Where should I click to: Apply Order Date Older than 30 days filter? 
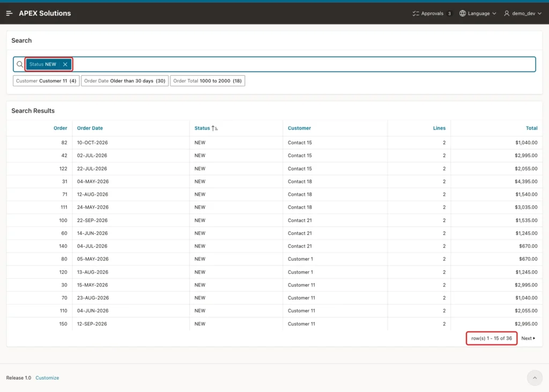click(124, 80)
